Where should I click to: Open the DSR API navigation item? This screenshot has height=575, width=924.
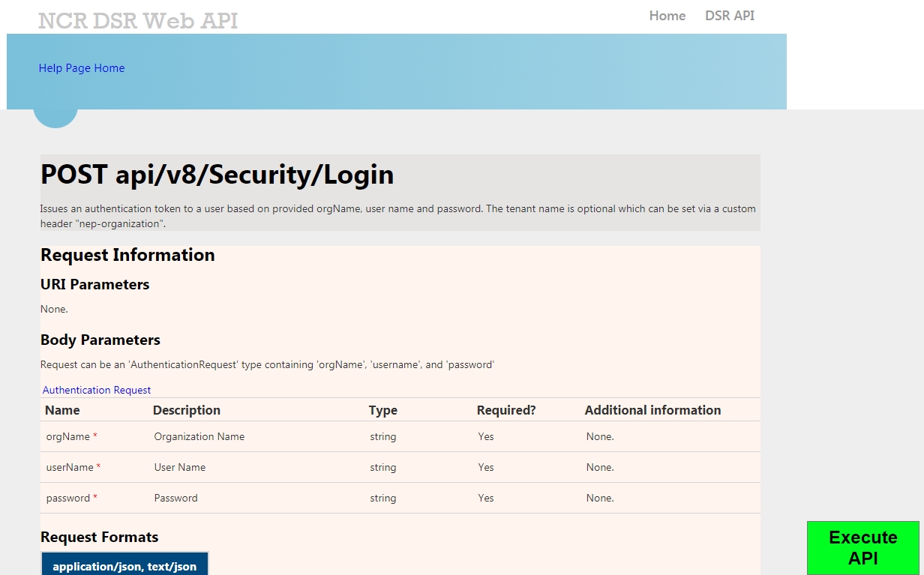(730, 16)
